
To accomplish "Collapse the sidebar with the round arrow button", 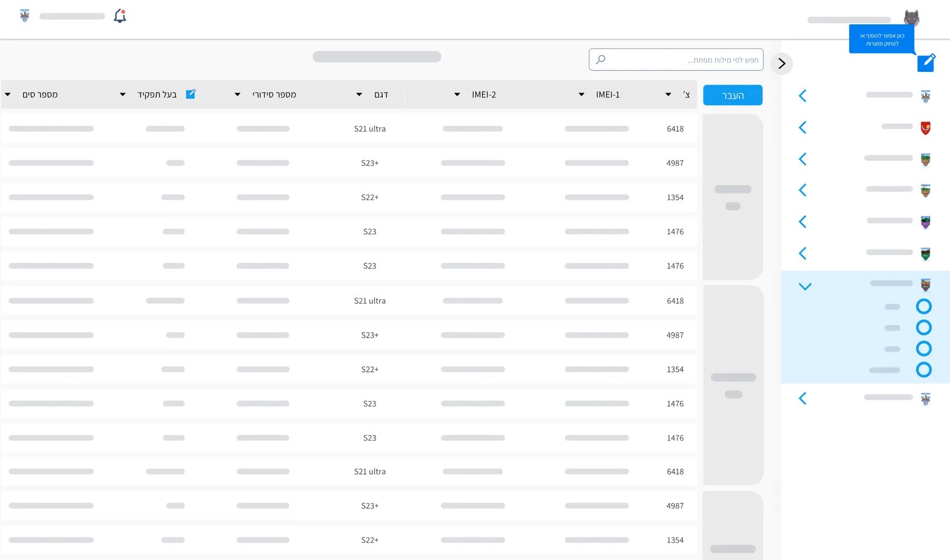I will click(782, 63).
